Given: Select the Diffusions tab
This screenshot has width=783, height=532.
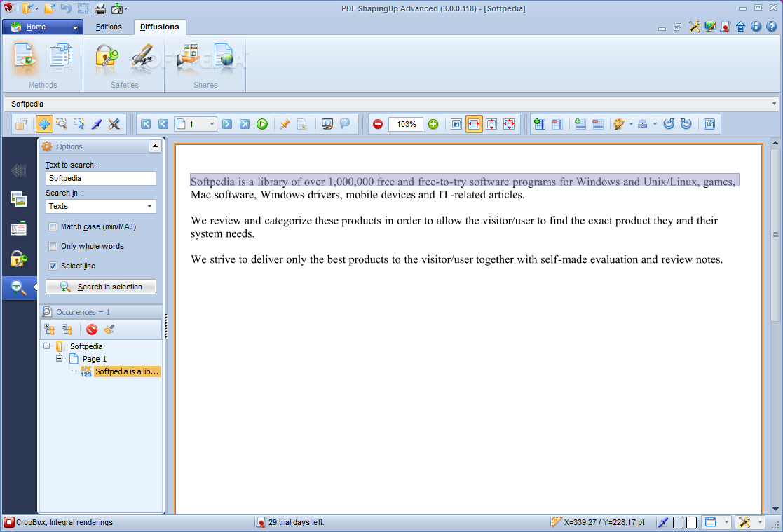Looking at the screenshot, I should tap(159, 27).
